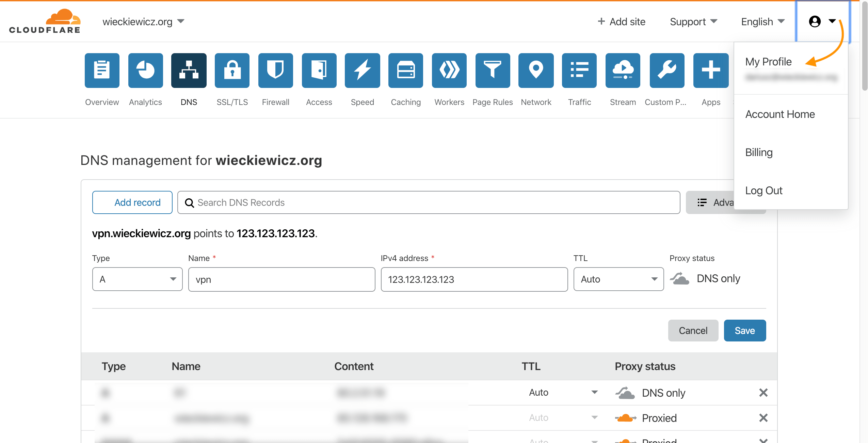Click the Name column header

pyautogui.click(x=186, y=366)
